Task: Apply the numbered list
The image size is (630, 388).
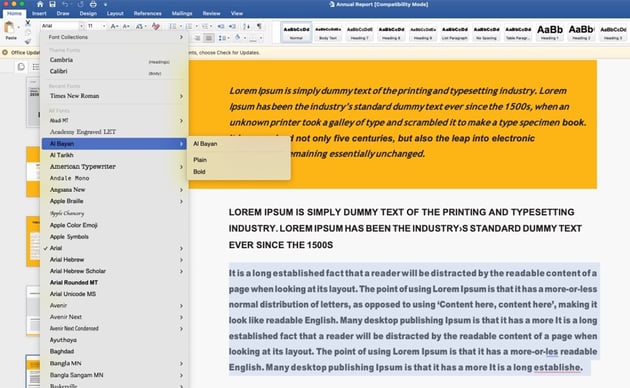Action: pyautogui.click(x=188, y=26)
